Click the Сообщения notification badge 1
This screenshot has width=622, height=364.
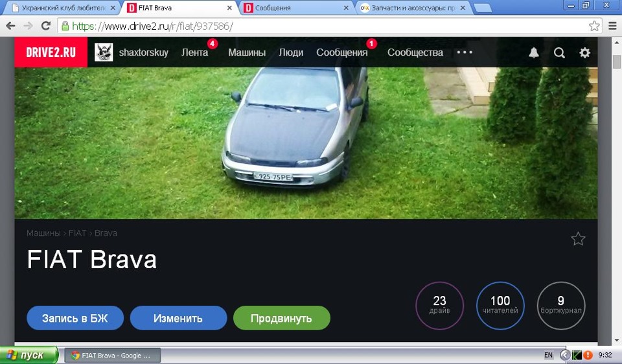[371, 43]
